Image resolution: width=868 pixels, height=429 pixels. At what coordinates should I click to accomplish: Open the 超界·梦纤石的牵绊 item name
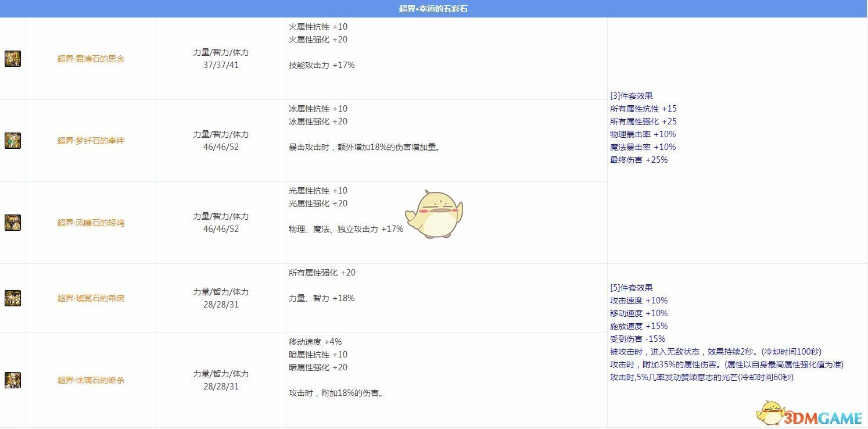pos(91,141)
